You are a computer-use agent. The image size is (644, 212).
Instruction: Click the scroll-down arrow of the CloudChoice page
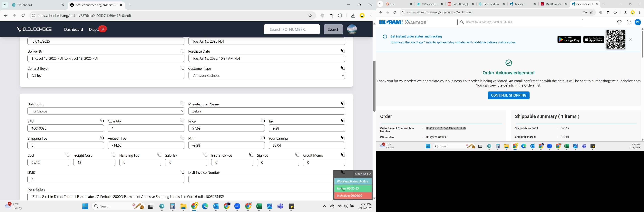point(374,198)
